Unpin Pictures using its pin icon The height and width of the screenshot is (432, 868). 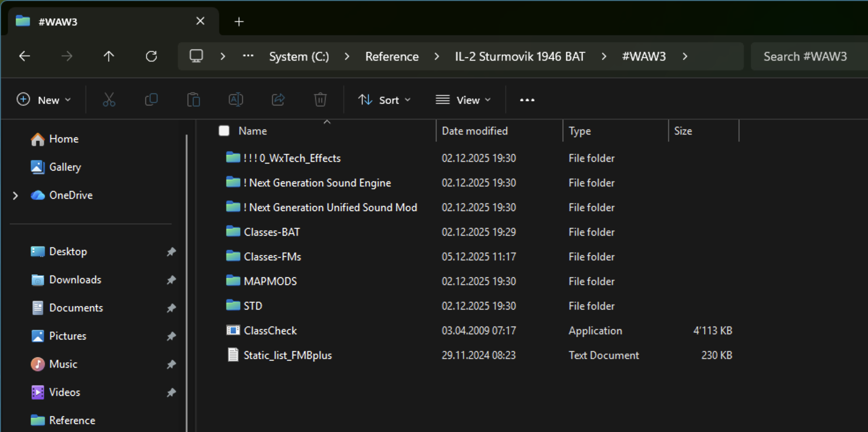coord(171,336)
